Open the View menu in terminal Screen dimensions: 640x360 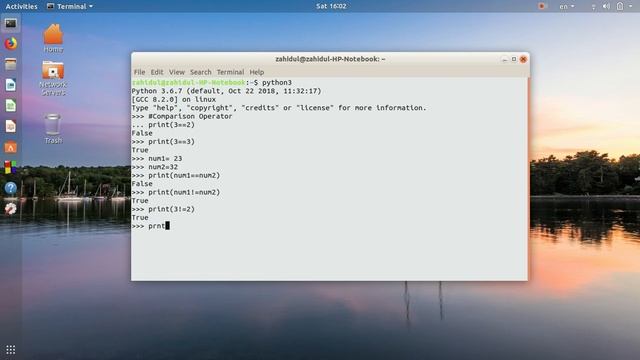(x=177, y=72)
